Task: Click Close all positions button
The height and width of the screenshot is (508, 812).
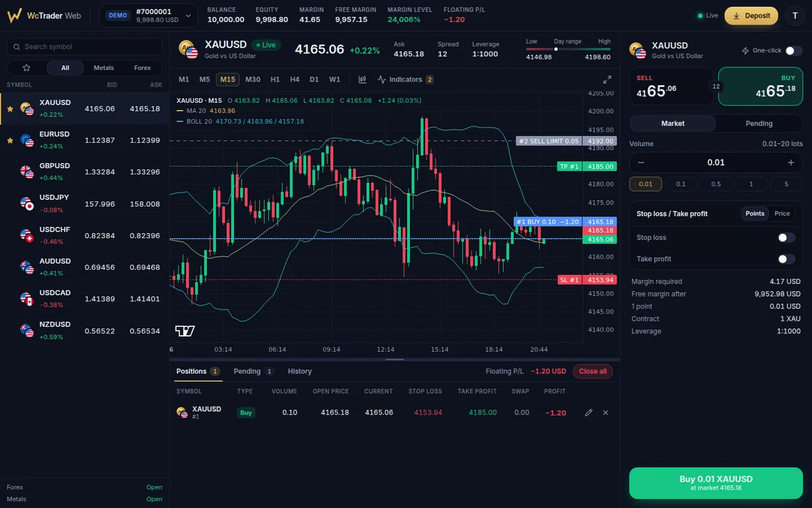Action: (x=593, y=371)
